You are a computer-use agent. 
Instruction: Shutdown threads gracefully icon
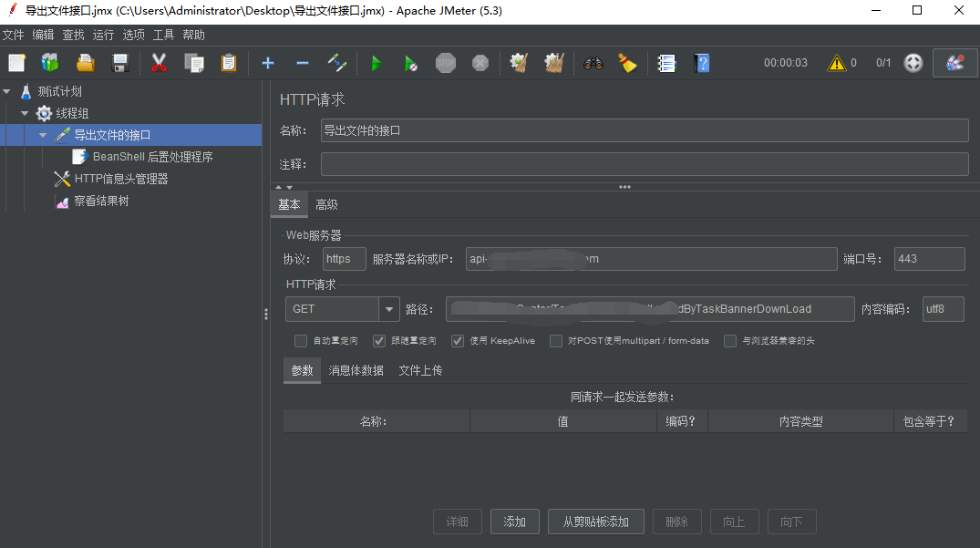(x=480, y=63)
